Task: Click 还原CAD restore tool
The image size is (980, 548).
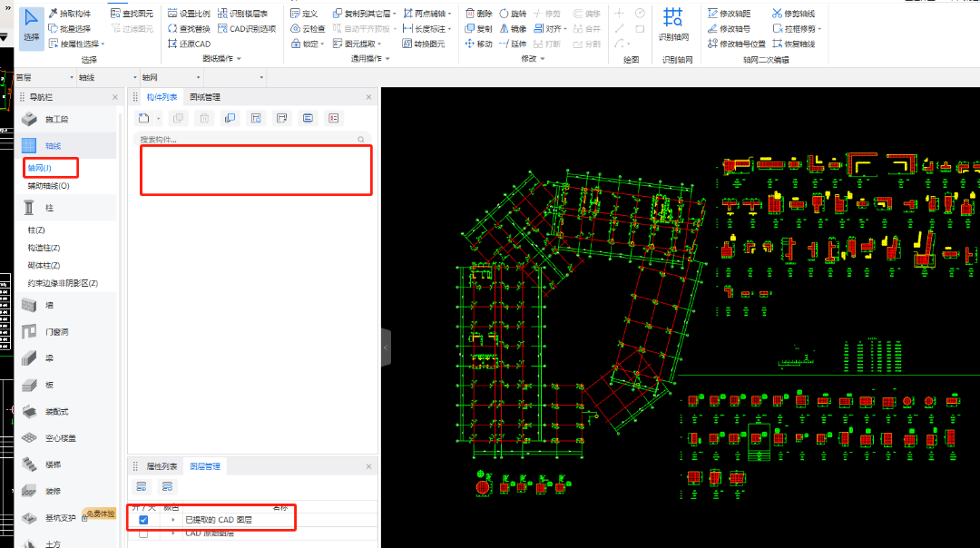Action: (x=190, y=44)
